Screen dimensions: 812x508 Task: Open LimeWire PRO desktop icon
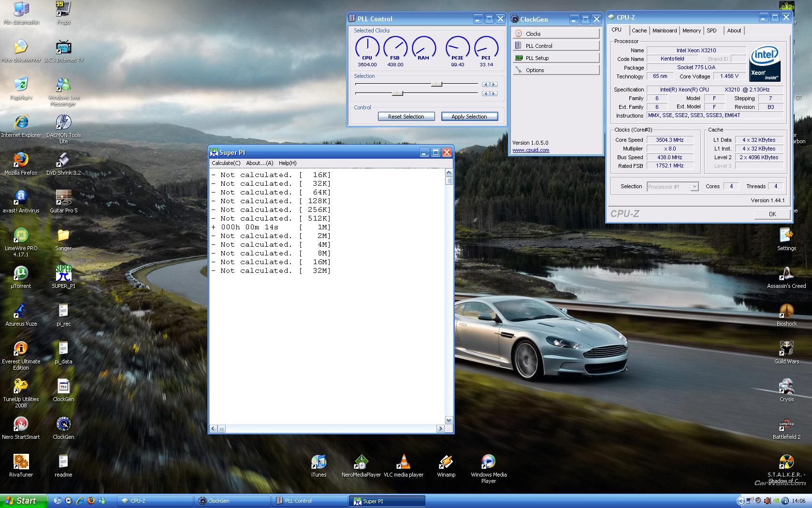(x=21, y=242)
